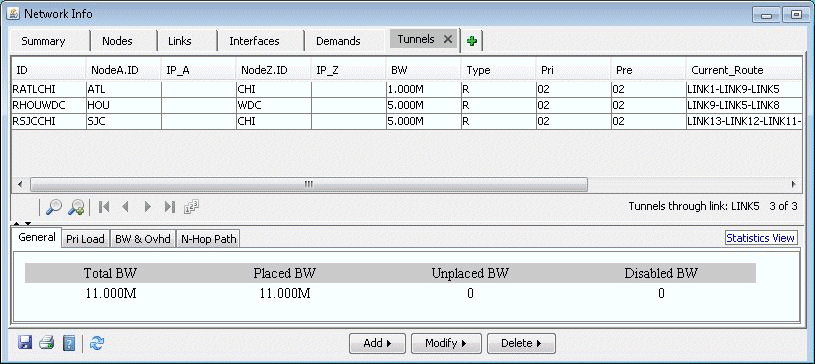The height and width of the screenshot is (364, 815).
Task: Go to previous page arrow
Action: pyautogui.click(x=125, y=207)
